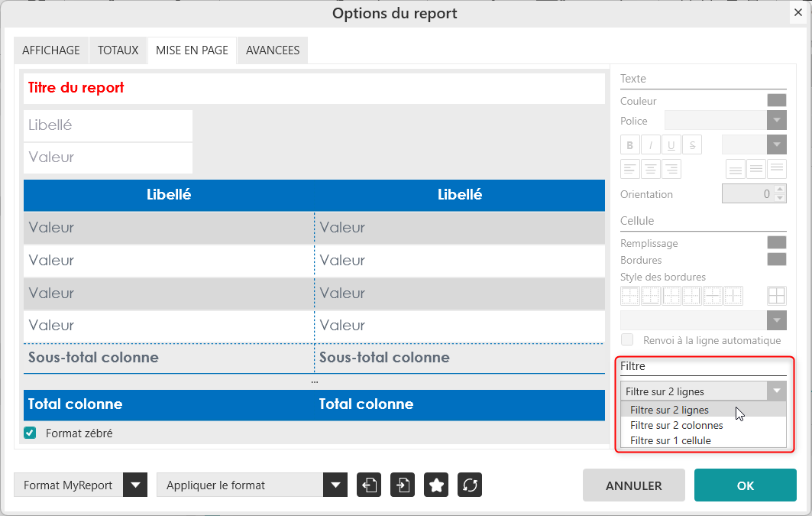
Task: Open the Remplissage color swatch
Action: [x=777, y=243]
